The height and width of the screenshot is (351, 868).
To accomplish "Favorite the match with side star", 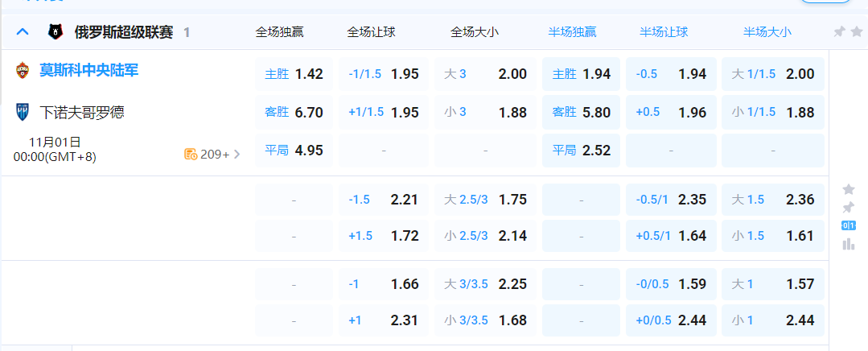I will click(848, 189).
